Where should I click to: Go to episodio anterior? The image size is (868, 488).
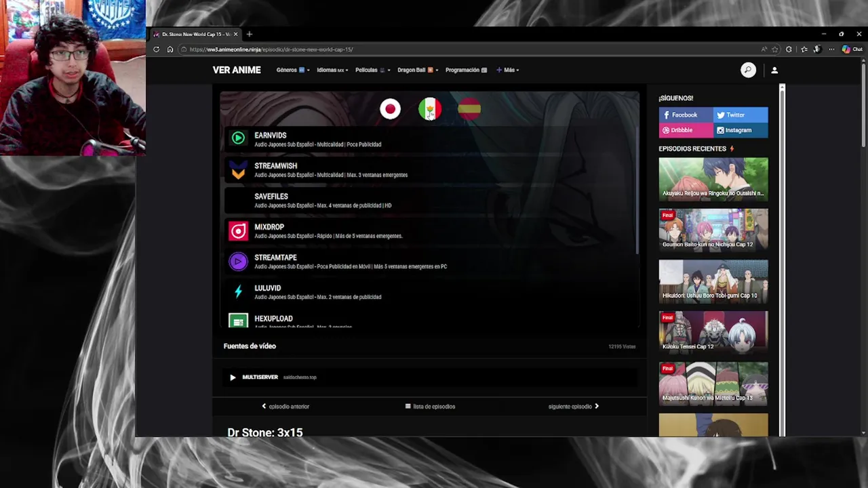(x=285, y=407)
